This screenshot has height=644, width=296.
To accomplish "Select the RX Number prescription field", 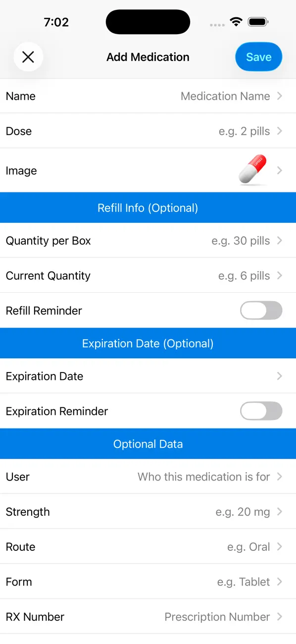I will pos(217,617).
